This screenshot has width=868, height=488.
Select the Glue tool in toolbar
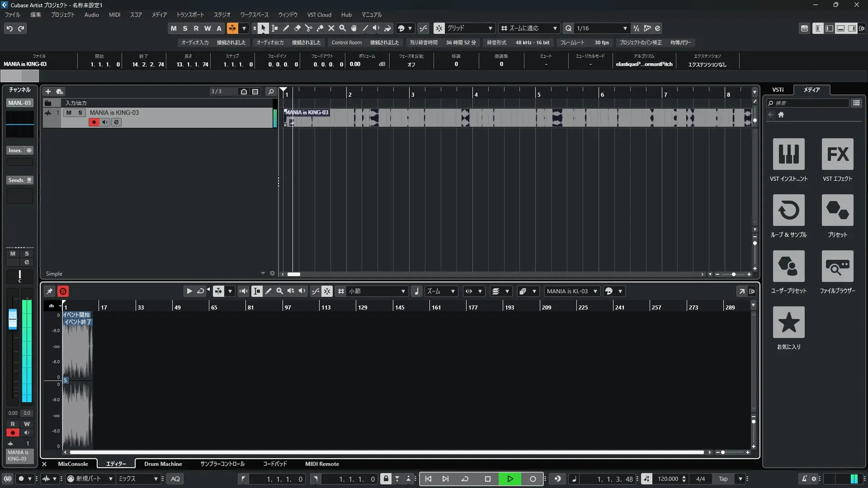(x=320, y=28)
